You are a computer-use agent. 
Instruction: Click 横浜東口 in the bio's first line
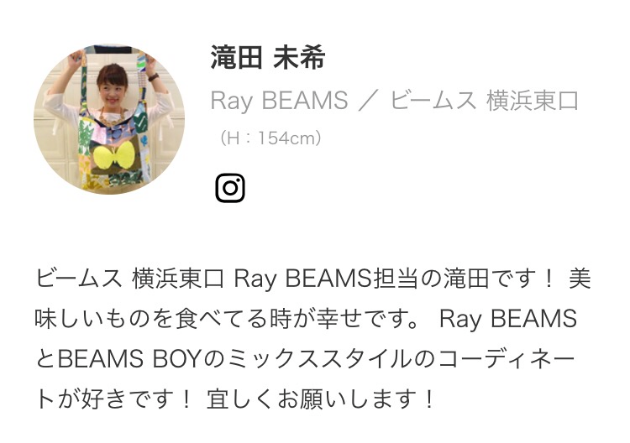pyautogui.click(x=178, y=278)
